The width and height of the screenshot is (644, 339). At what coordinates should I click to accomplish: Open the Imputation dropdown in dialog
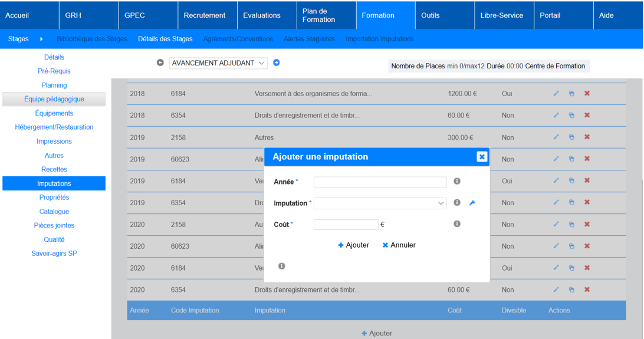point(380,203)
